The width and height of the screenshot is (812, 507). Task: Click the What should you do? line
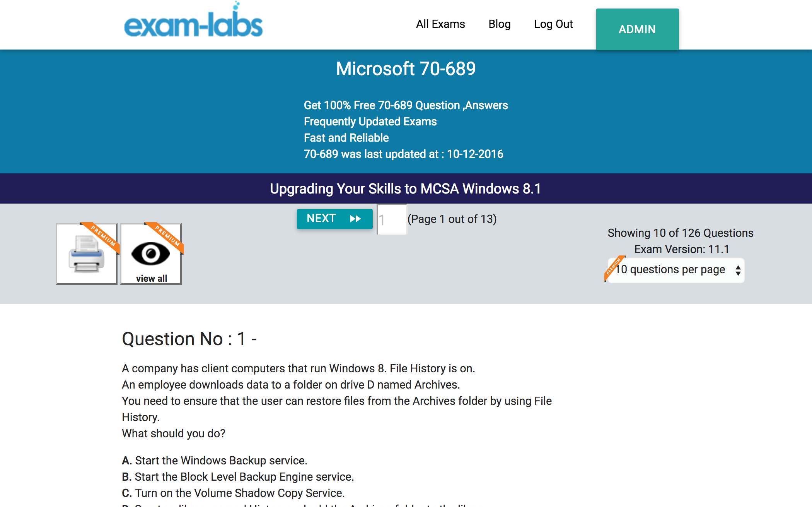click(x=174, y=433)
